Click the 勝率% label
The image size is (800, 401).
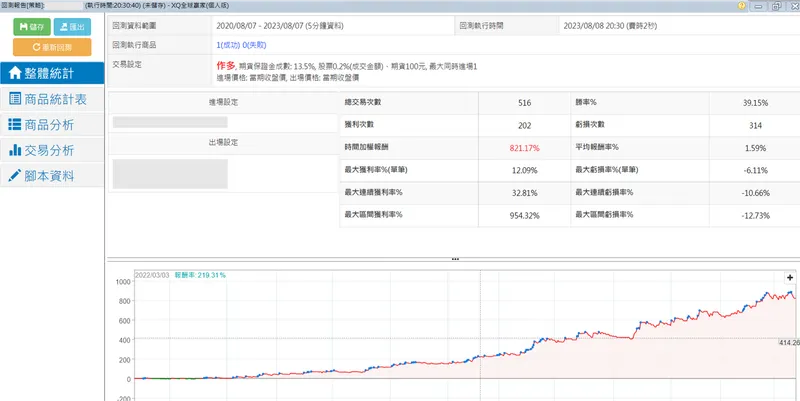[x=586, y=102]
